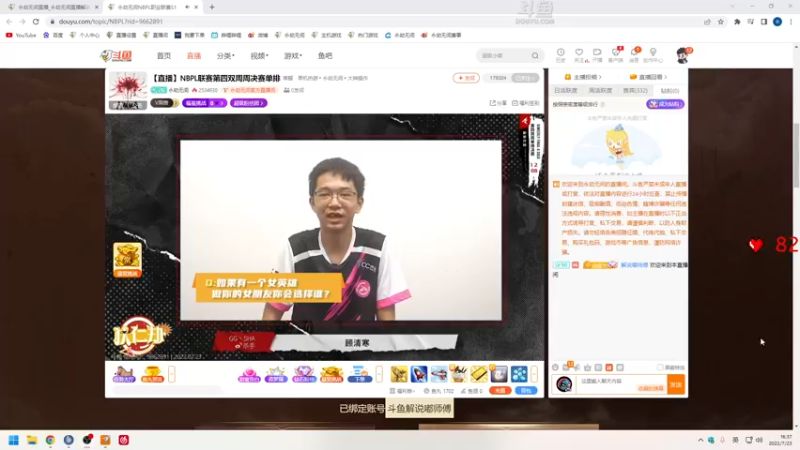Image resolution: width=800 pixels, height=450 pixels.
Task: Open the user avatar in the header
Action: click(682, 55)
